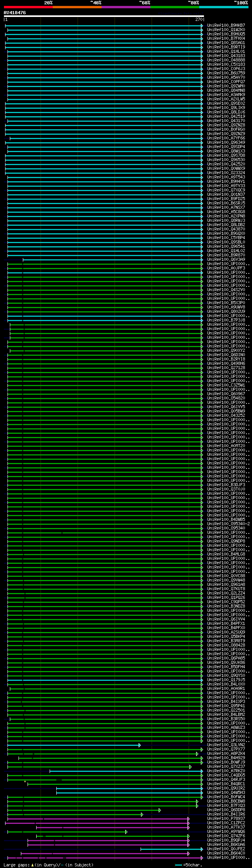Select label UniRef100_Q0WWX9
252x868 pixels.
click(226, 168)
